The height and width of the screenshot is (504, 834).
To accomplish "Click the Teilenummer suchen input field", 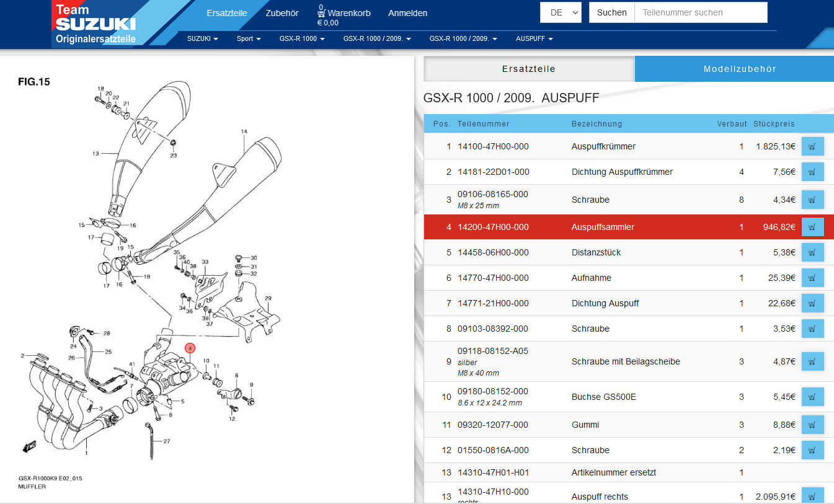I will coord(700,12).
